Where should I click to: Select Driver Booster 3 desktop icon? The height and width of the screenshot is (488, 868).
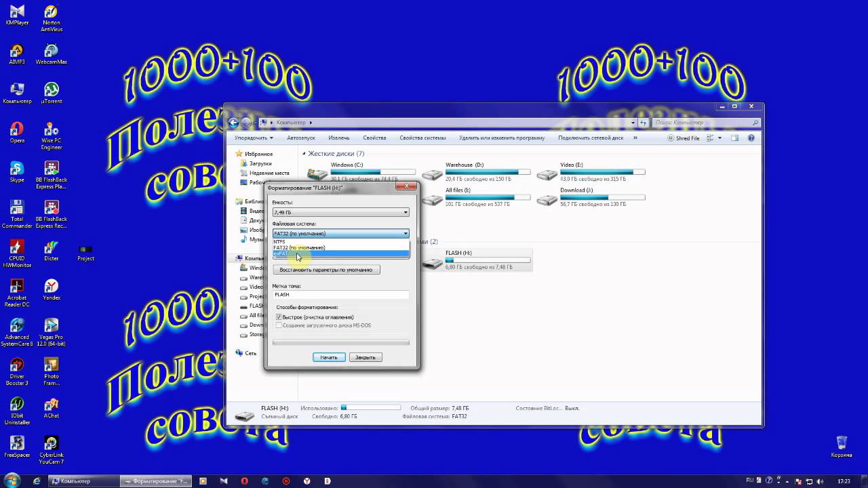[x=17, y=372]
